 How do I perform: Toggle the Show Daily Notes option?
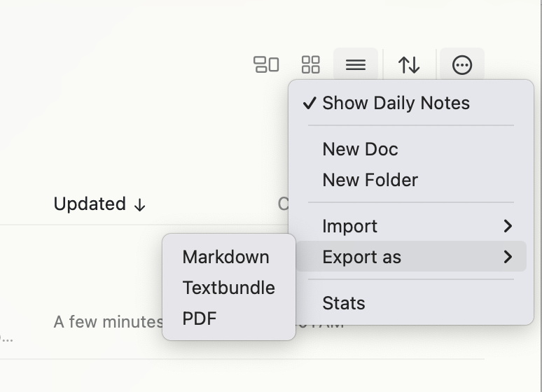click(x=396, y=103)
